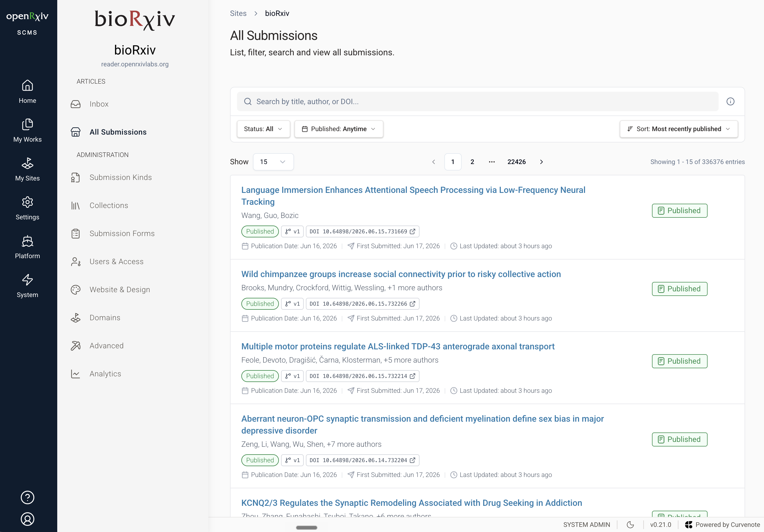Click small Published pill under Brooks, Mundry authors
The width and height of the screenshot is (764, 532).
click(260, 304)
